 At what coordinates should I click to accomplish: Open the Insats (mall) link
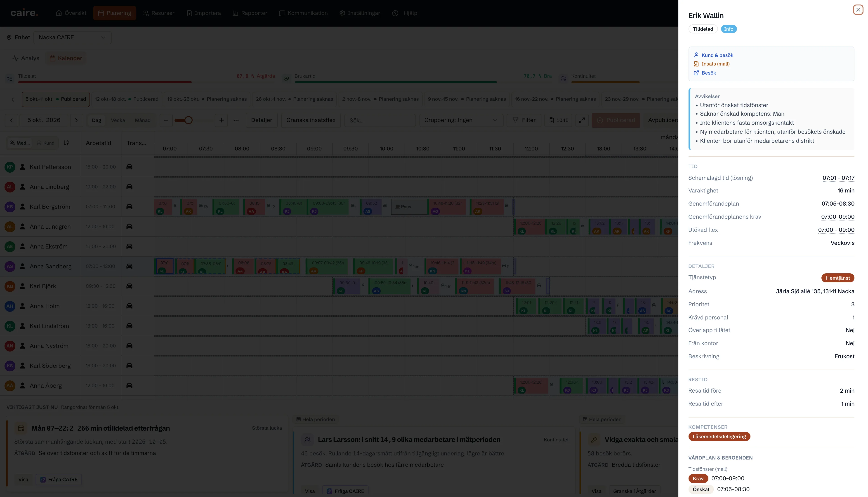coord(715,64)
